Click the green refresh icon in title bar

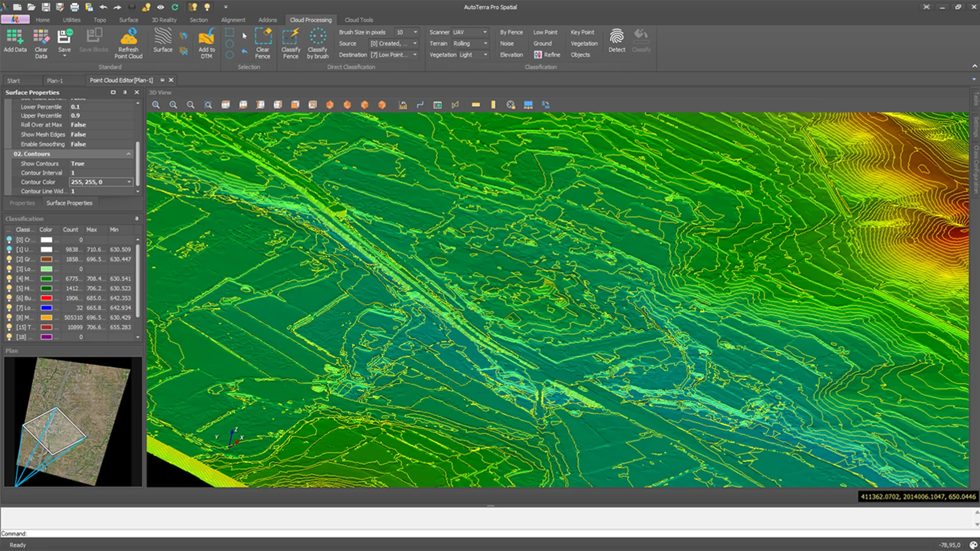175,7
